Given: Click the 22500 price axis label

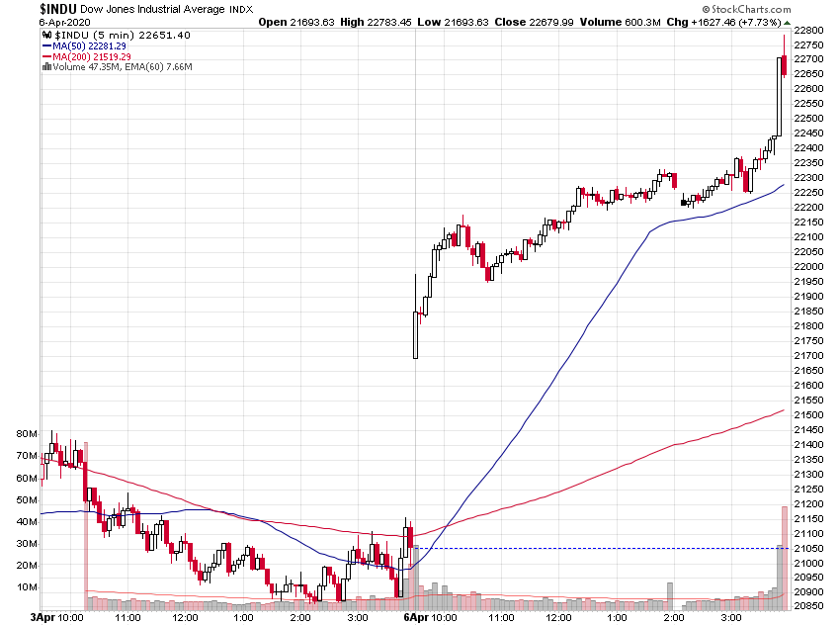Looking at the screenshot, I should (809, 119).
